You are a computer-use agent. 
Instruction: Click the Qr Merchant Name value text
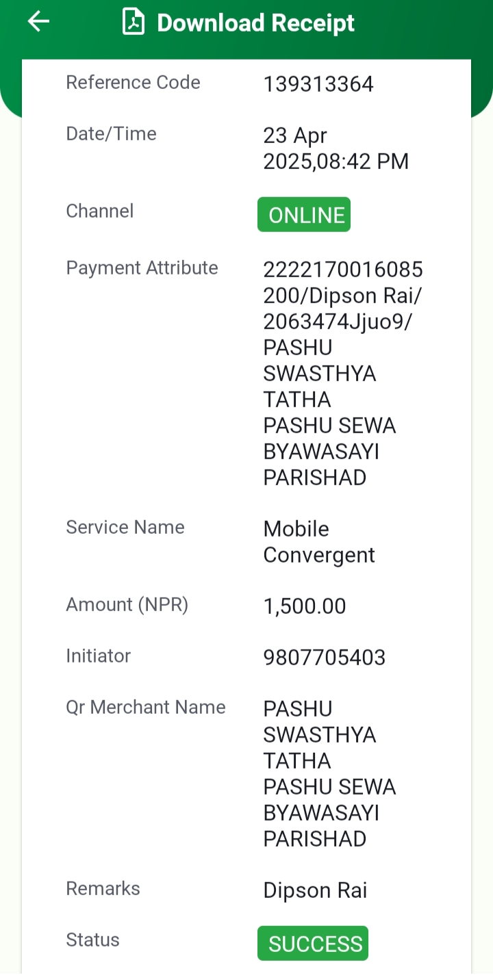click(x=330, y=774)
